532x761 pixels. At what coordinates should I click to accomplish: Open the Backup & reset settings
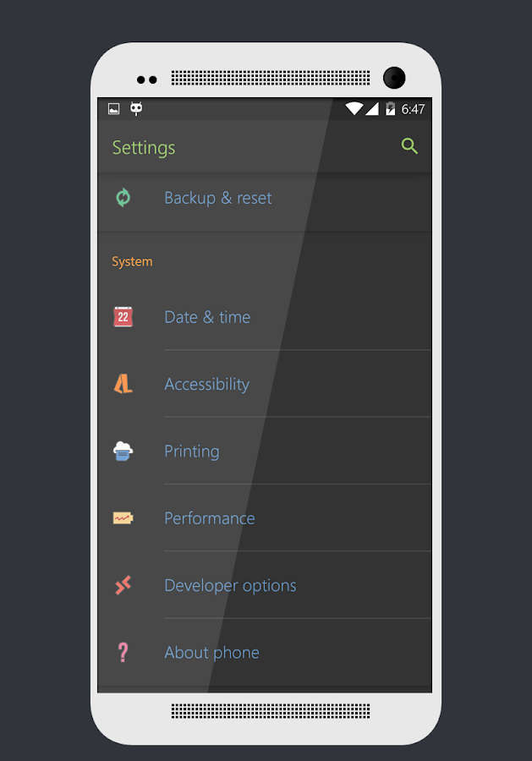[x=218, y=198]
